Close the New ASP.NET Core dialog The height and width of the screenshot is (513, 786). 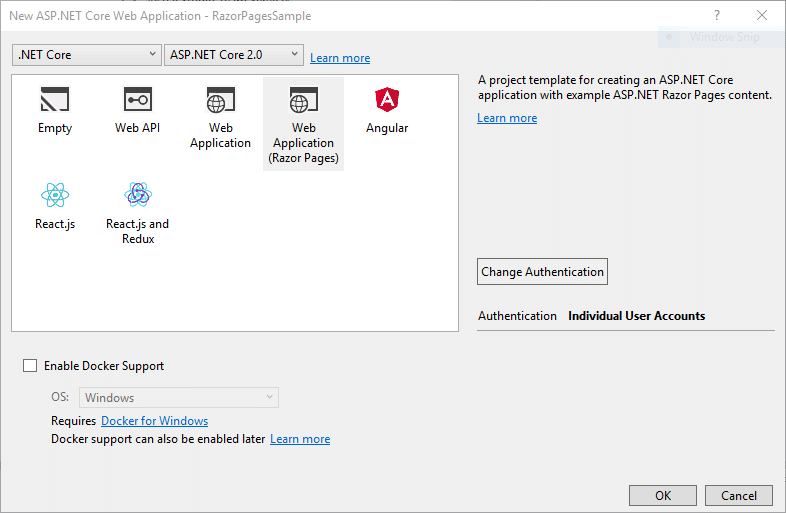(x=762, y=16)
